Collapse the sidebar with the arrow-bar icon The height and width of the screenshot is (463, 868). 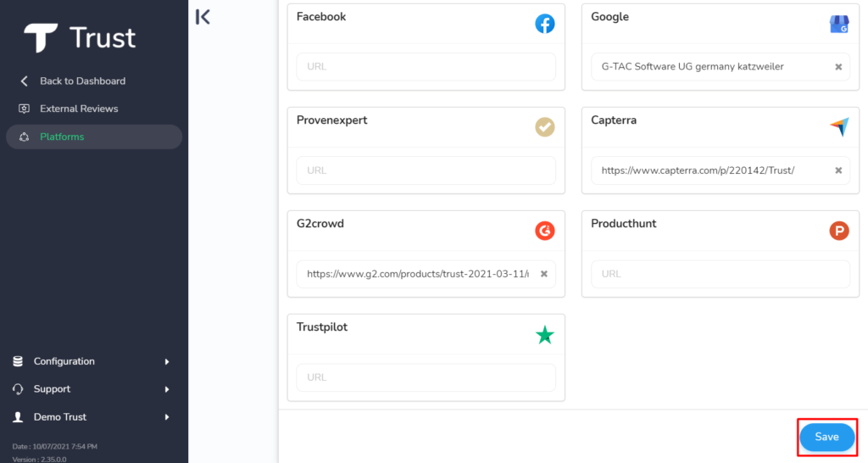tap(203, 17)
